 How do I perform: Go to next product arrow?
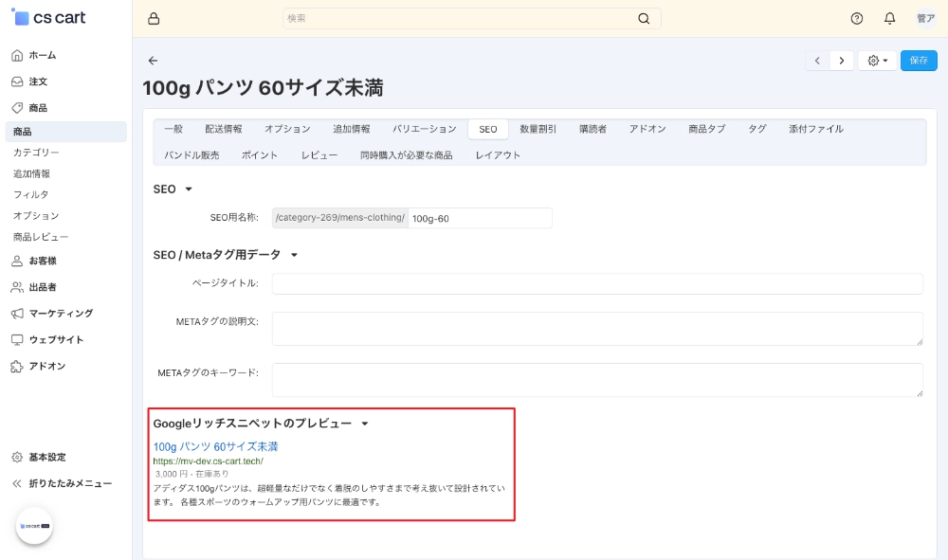click(841, 61)
